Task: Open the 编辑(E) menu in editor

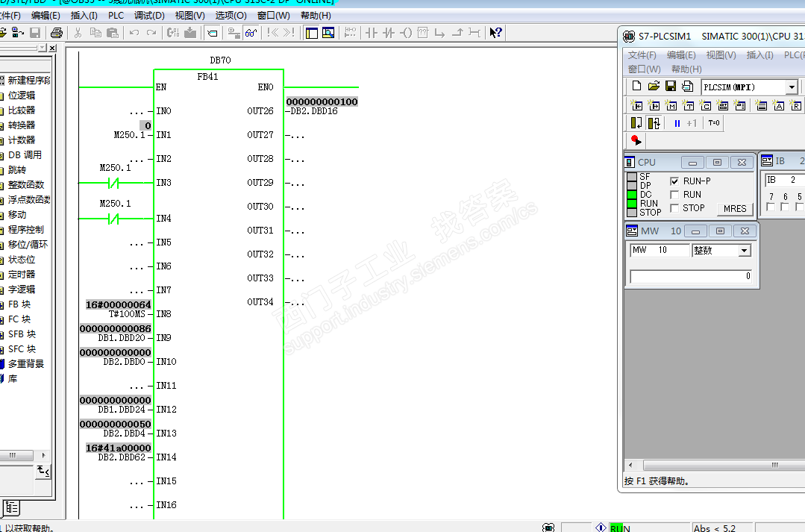Action: [46, 16]
